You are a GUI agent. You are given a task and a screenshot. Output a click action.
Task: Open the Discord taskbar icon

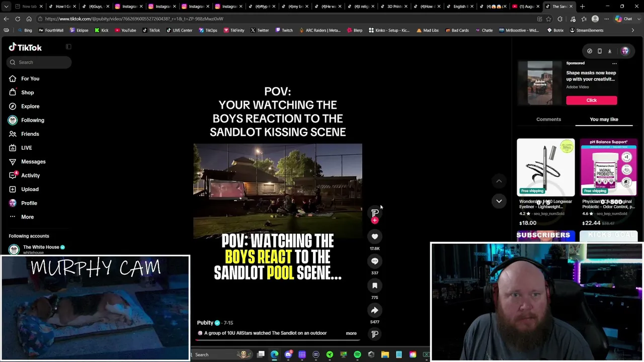point(288,354)
